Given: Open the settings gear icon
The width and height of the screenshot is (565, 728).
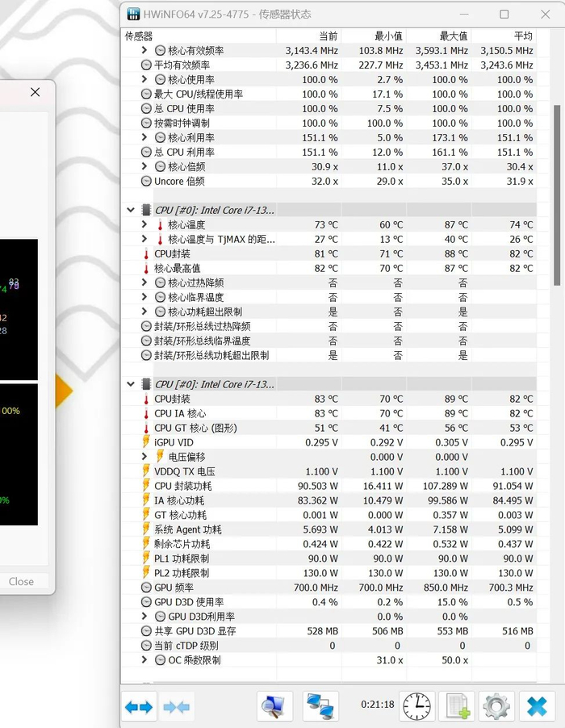Looking at the screenshot, I should pos(496,706).
